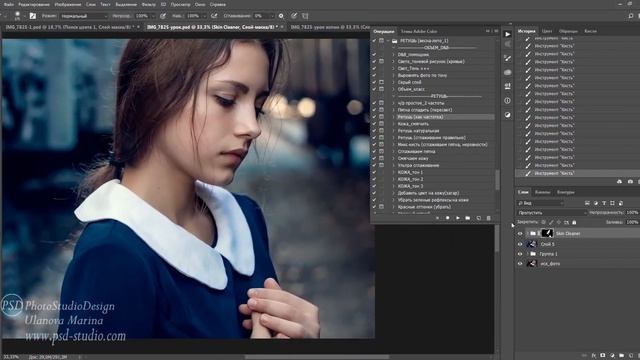640x360 pixels.
Task: Open the Brush settings icon in side strip
Action: (507, 58)
